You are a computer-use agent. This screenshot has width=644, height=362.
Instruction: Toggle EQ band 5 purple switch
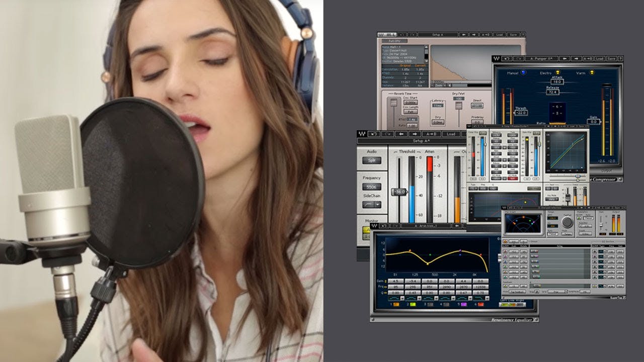(464, 304)
